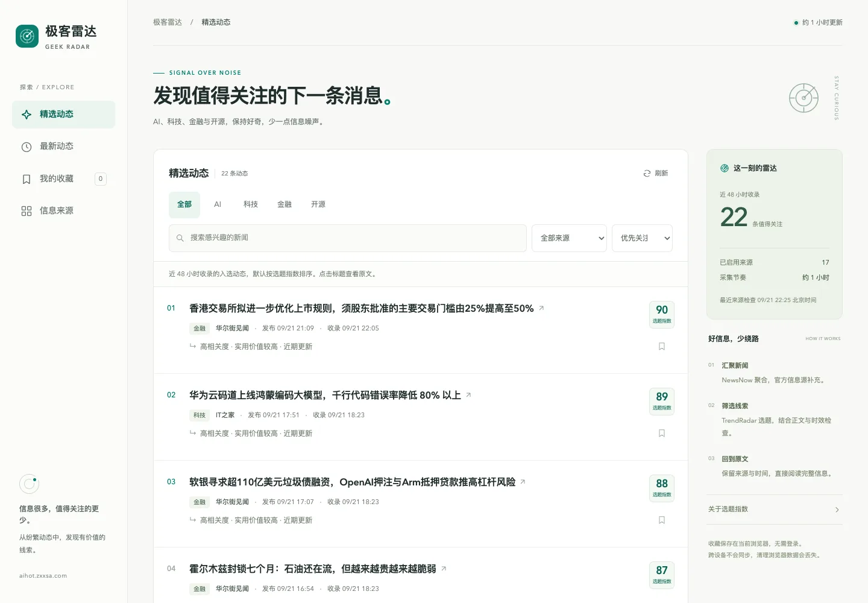The height and width of the screenshot is (603, 868).
Task: Click the grid icon beside 信息来源
Action: click(27, 211)
